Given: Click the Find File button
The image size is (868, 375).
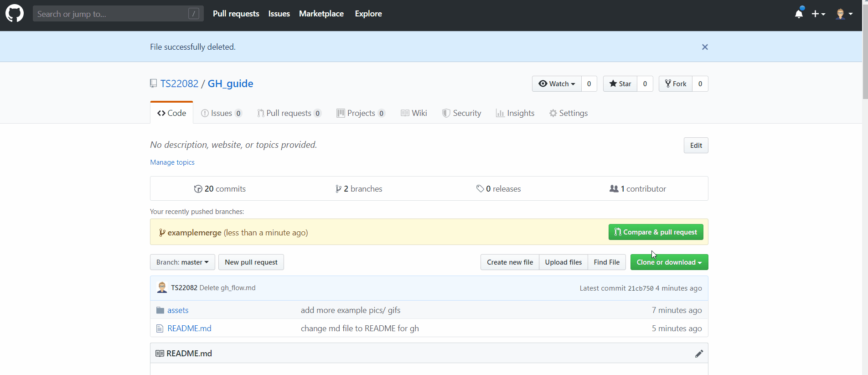Looking at the screenshot, I should (x=607, y=262).
